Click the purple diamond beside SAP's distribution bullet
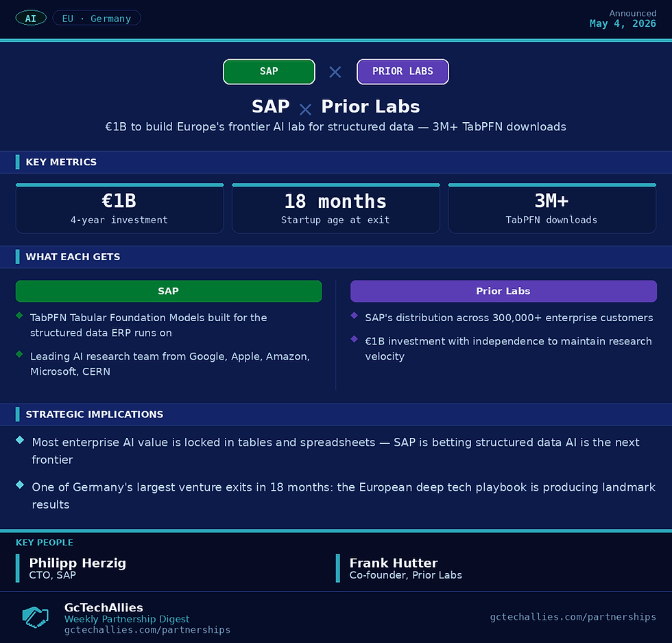This screenshot has width=672, height=643. coord(354,316)
